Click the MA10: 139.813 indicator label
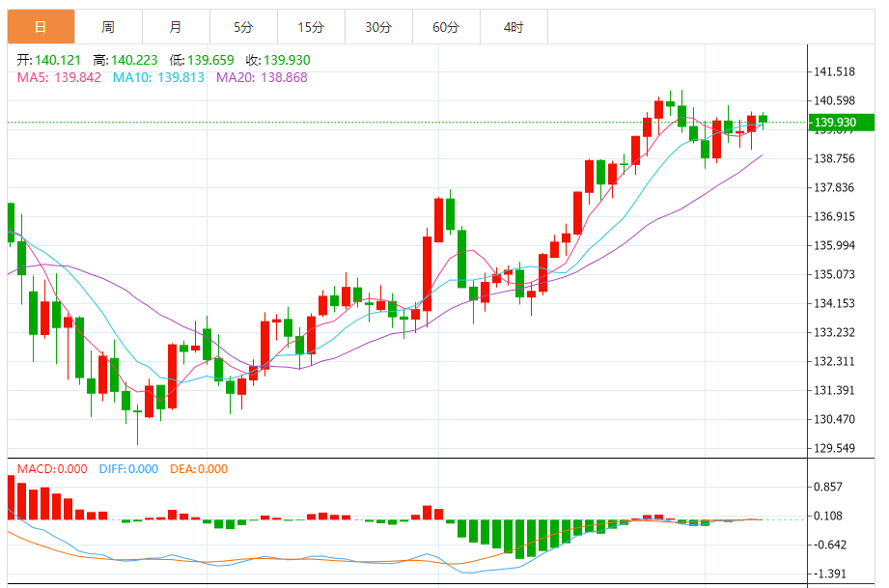889x588 pixels. [x=158, y=77]
